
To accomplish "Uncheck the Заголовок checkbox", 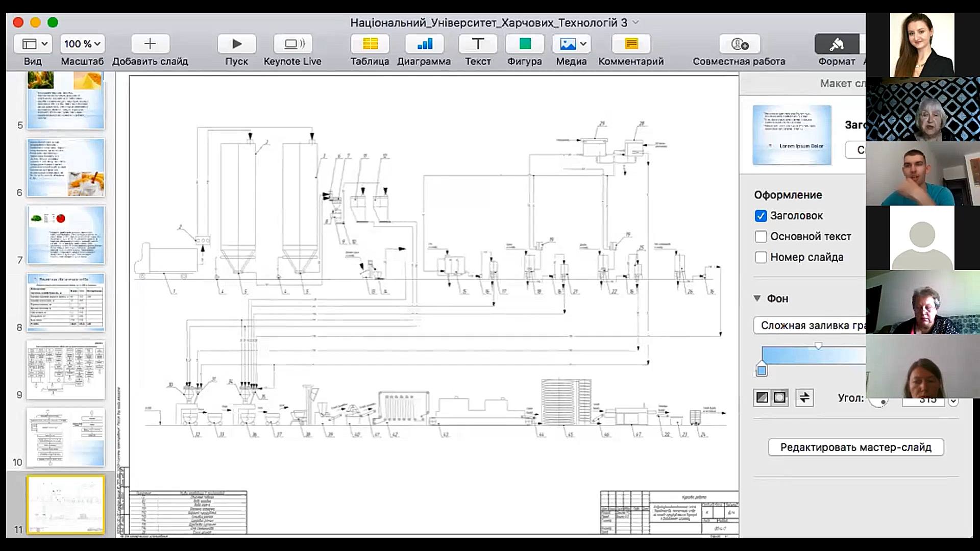I will point(761,216).
